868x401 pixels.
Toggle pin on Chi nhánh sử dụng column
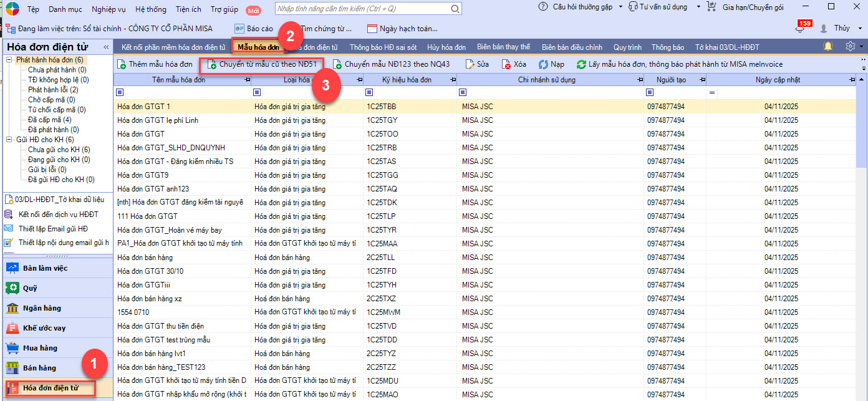click(640, 80)
